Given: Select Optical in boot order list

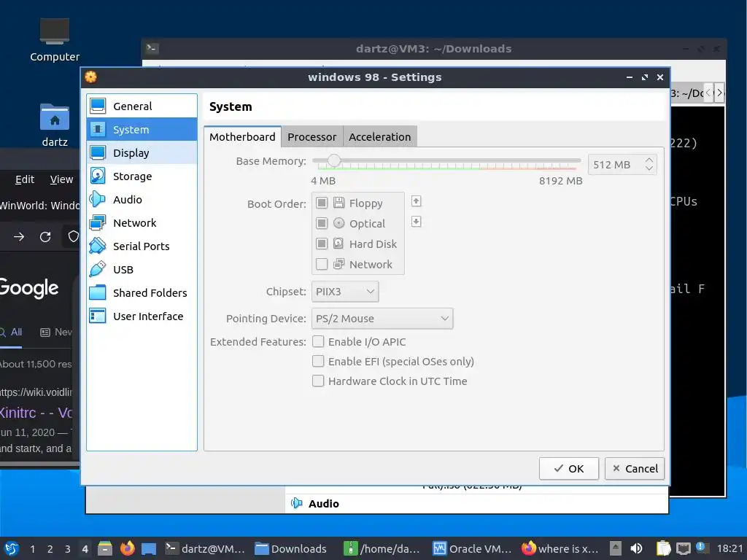Looking at the screenshot, I should pos(357,223).
